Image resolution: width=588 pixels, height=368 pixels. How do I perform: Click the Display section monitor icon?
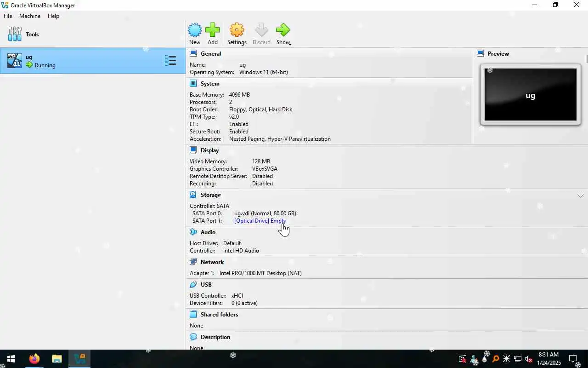[193, 150]
